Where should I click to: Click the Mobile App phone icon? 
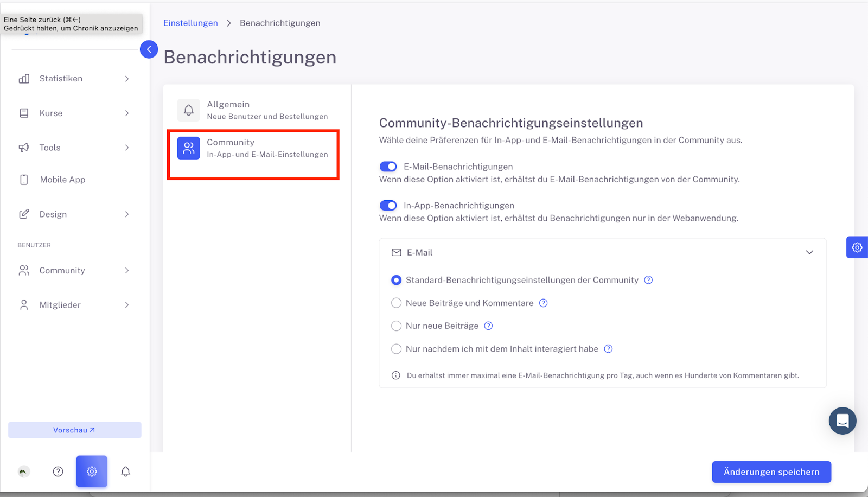pos(24,180)
